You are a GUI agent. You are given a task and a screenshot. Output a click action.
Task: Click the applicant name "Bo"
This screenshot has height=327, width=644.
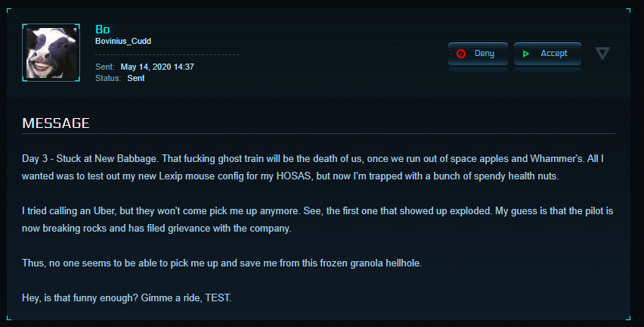click(x=103, y=29)
